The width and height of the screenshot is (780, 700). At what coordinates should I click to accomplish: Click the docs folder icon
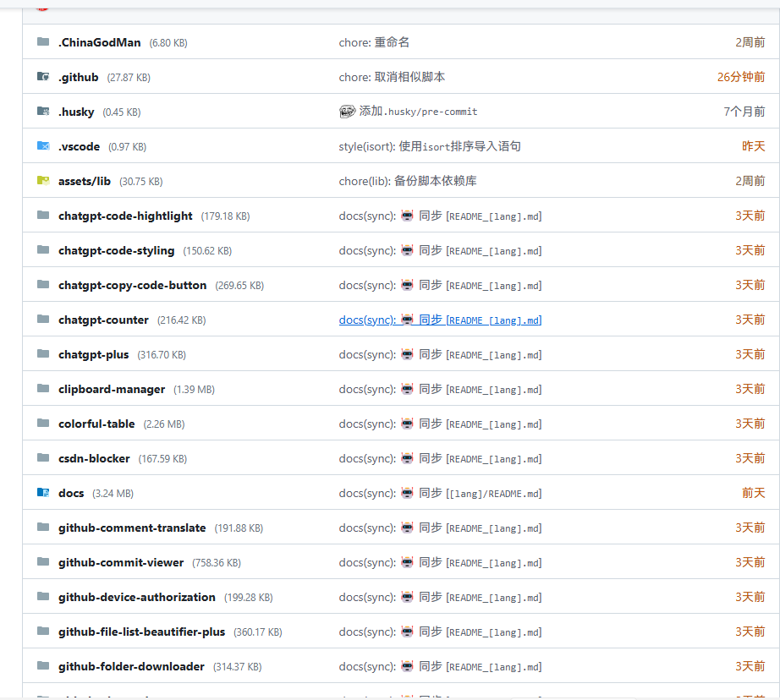[x=43, y=493]
